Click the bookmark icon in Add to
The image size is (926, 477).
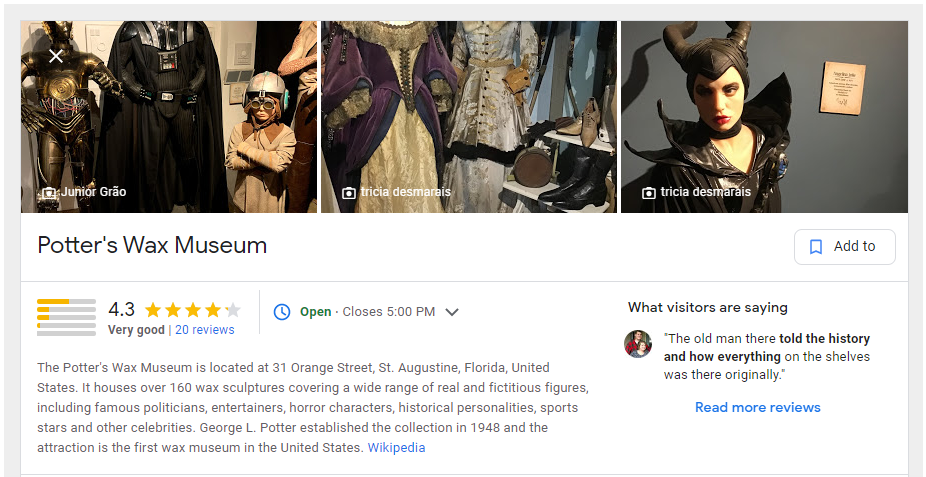tap(816, 247)
